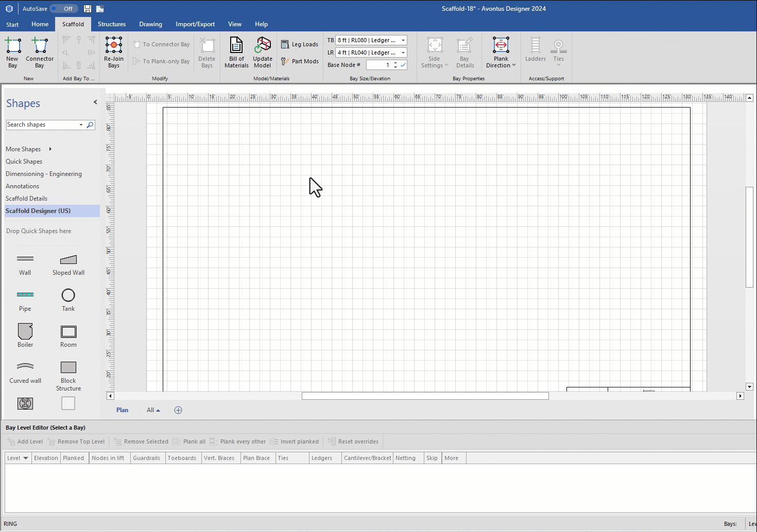The height and width of the screenshot is (532, 757).
Task: Expand the More Shapes submenu
Action: 50,149
